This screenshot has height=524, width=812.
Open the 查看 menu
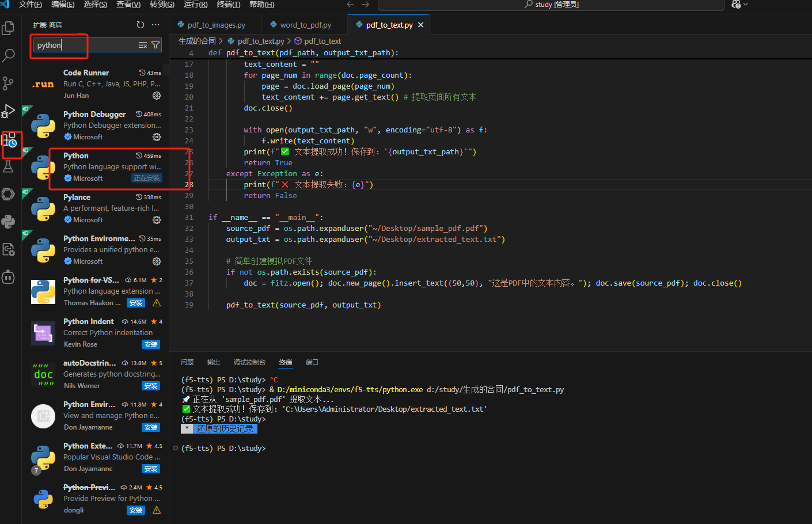128,4
